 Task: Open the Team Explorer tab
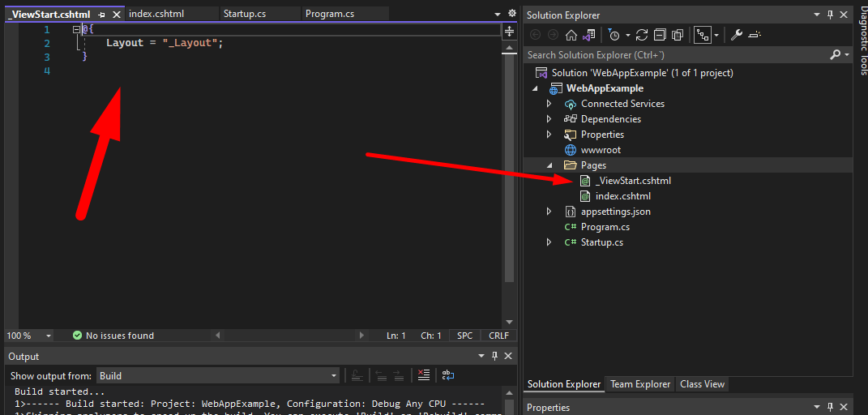click(640, 384)
